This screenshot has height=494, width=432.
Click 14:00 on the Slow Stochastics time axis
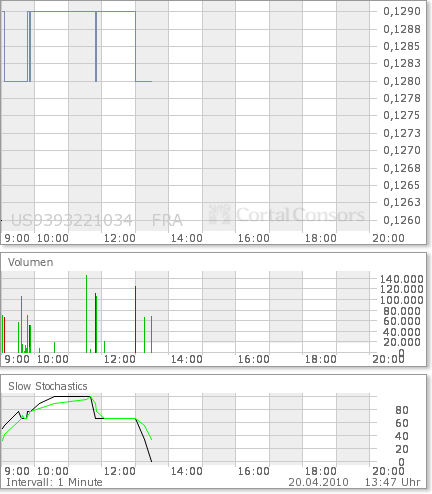coord(187,471)
